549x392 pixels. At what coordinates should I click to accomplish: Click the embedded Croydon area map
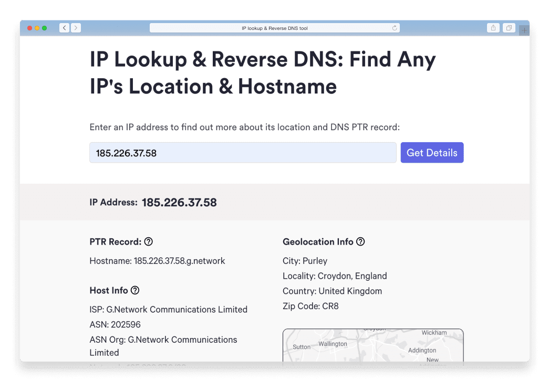(x=373, y=346)
